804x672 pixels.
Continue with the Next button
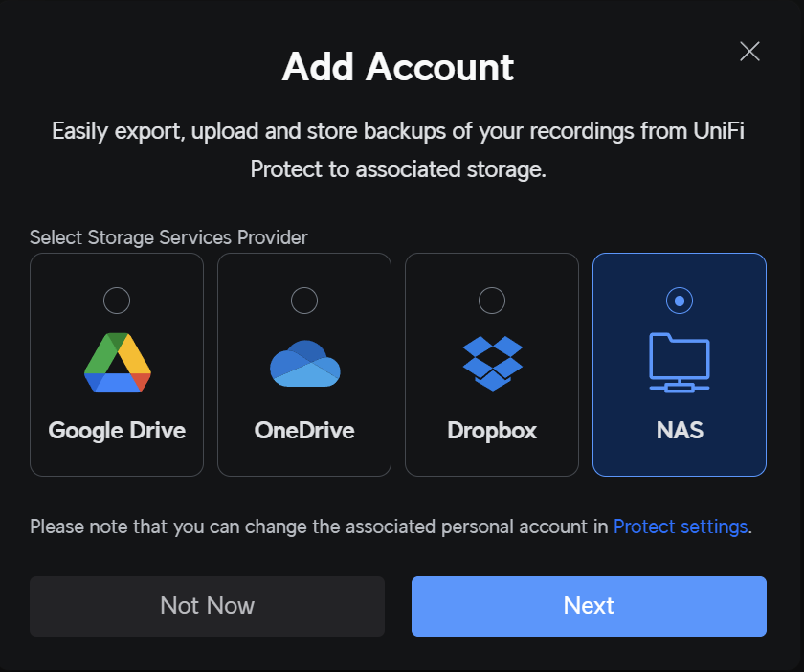pyautogui.click(x=589, y=606)
